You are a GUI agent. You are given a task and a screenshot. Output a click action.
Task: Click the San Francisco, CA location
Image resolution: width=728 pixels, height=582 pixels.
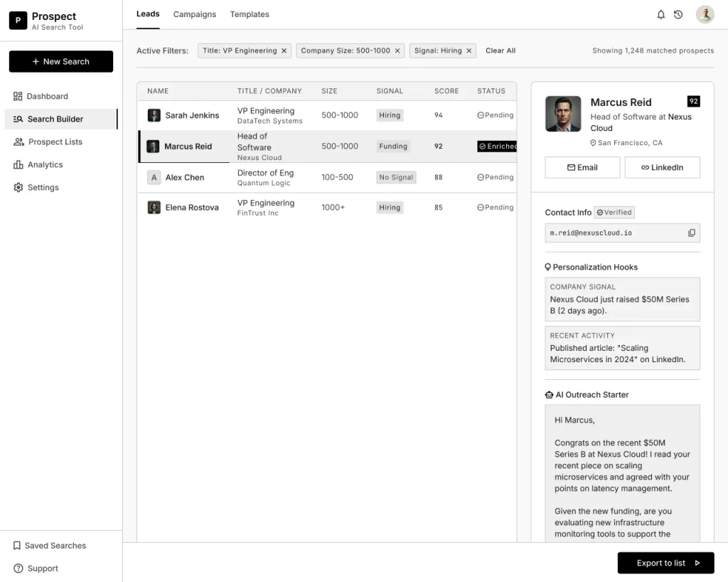point(626,142)
